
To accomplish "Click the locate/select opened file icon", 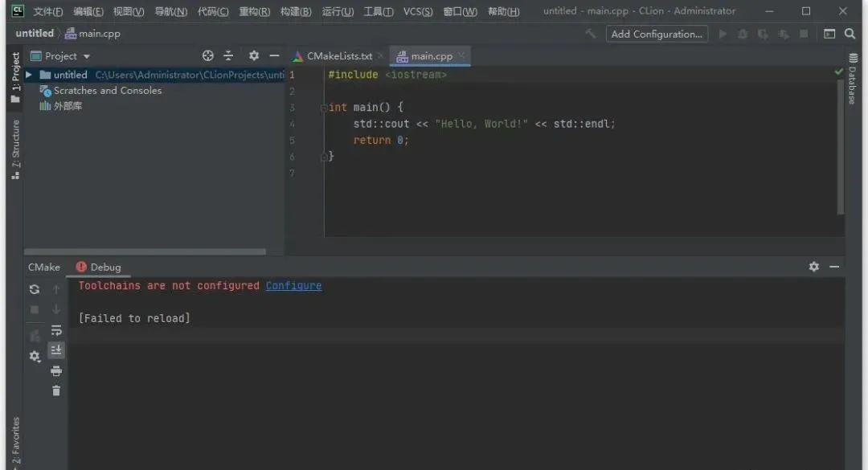I will tap(208, 56).
